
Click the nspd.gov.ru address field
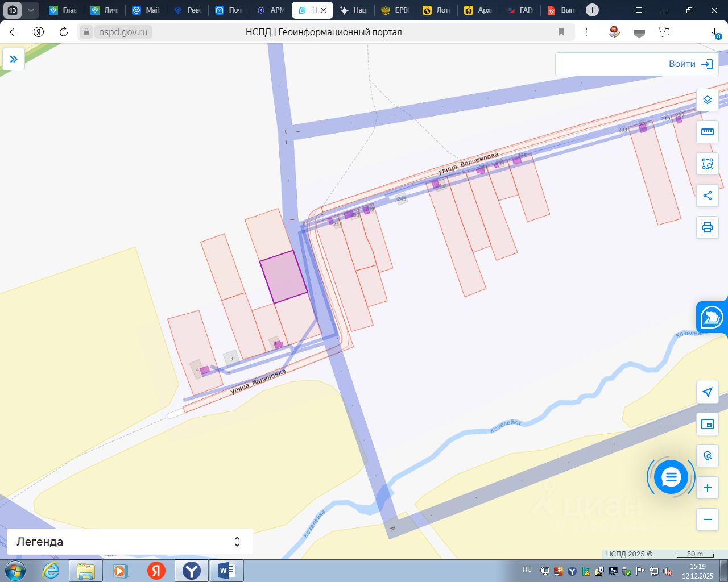click(123, 32)
